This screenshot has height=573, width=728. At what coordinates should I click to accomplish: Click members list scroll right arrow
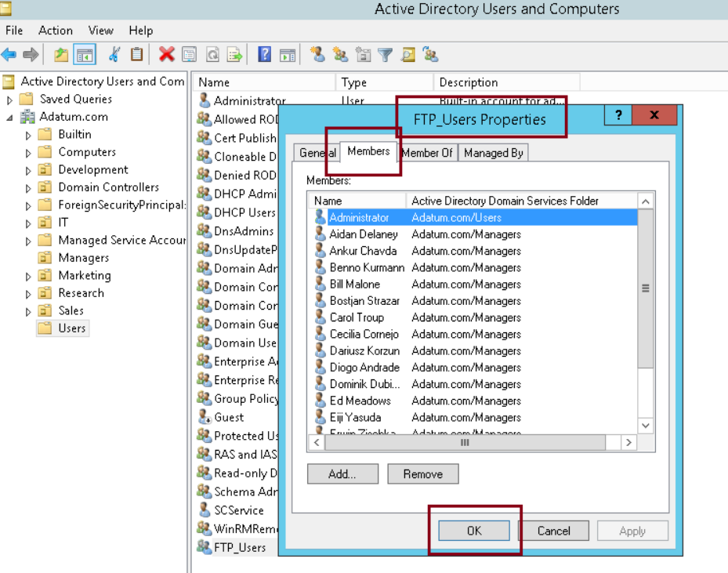[x=628, y=443]
